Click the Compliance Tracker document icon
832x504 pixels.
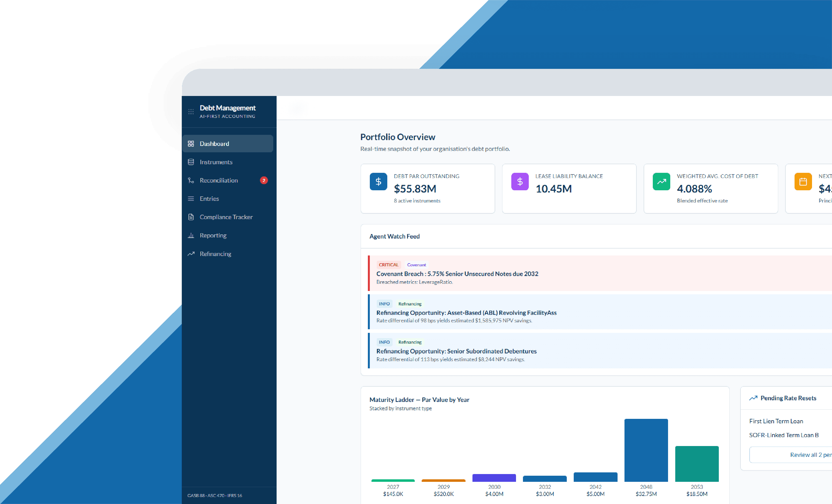pos(191,217)
